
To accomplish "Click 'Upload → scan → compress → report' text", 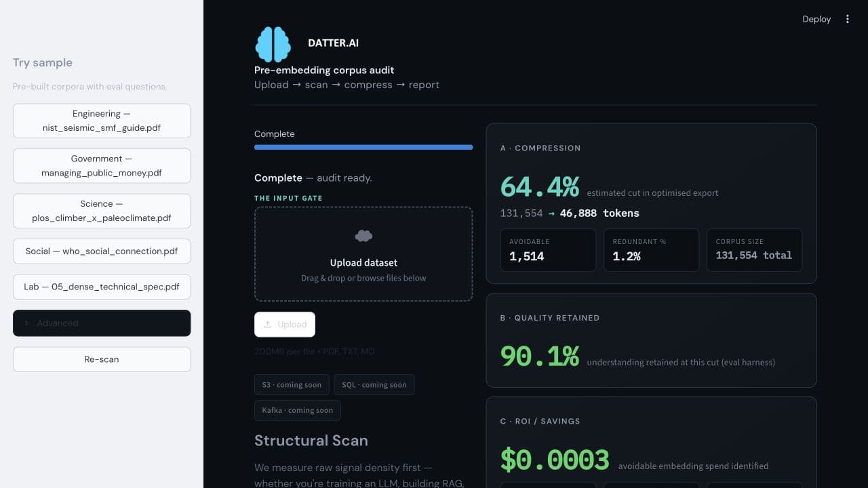I will 347,85.
